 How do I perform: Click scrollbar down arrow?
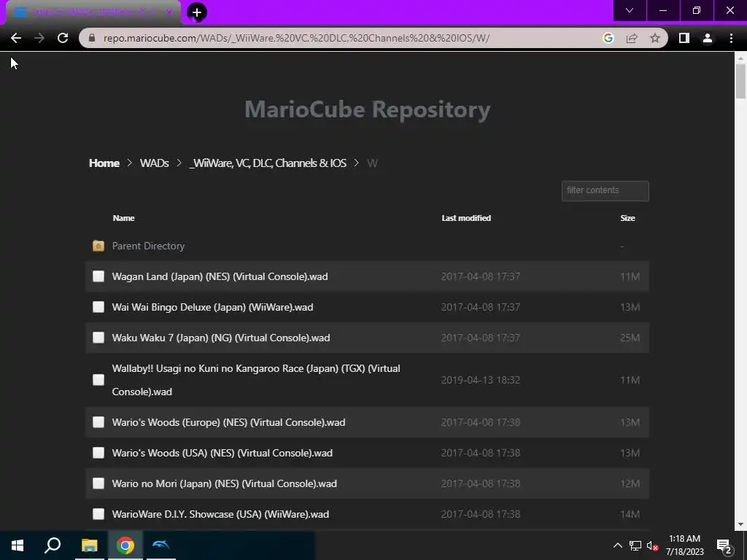click(x=740, y=524)
